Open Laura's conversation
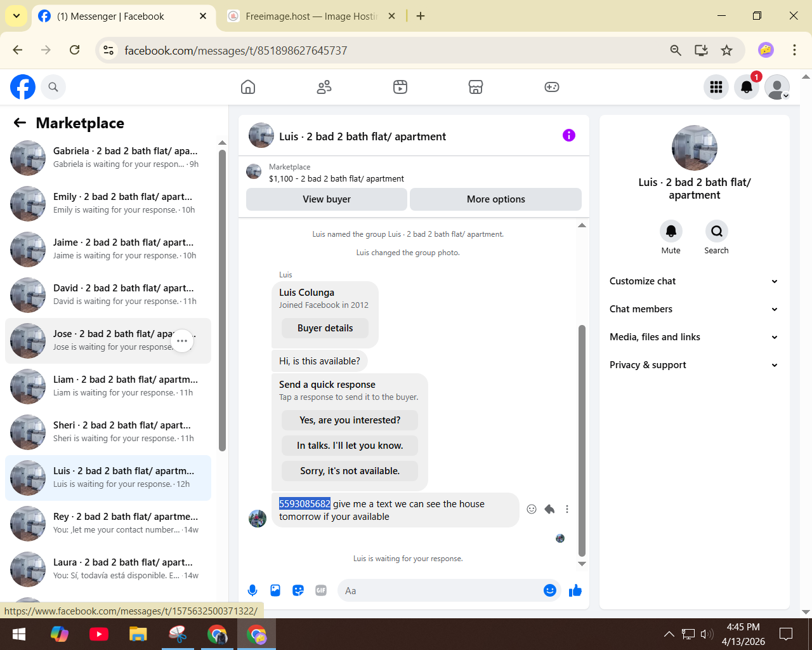 pos(108,569)
